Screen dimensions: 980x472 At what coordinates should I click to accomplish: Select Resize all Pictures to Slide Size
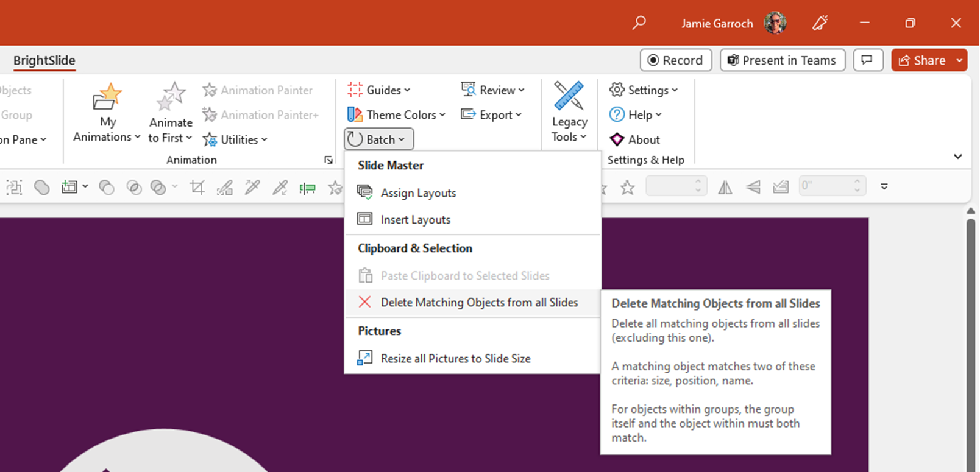point(472,359)
